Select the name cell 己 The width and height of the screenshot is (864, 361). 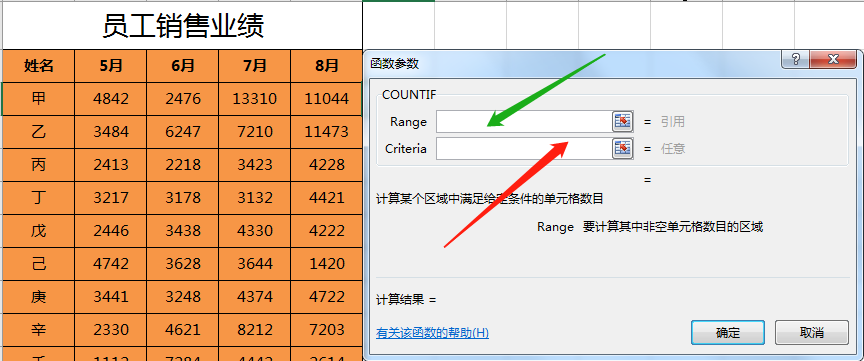pyautogui.click(x=39, y=265)
